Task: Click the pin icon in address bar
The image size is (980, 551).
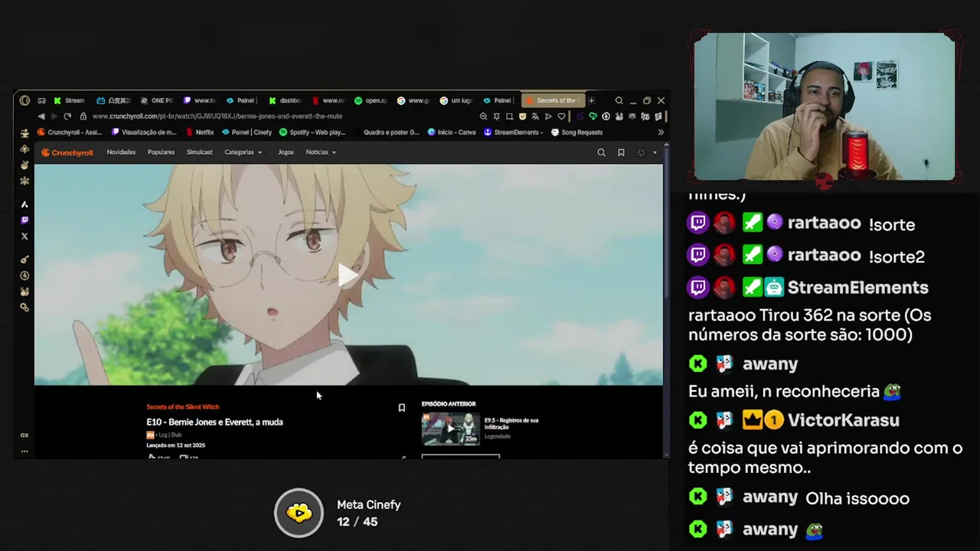Action: [496, 116]
